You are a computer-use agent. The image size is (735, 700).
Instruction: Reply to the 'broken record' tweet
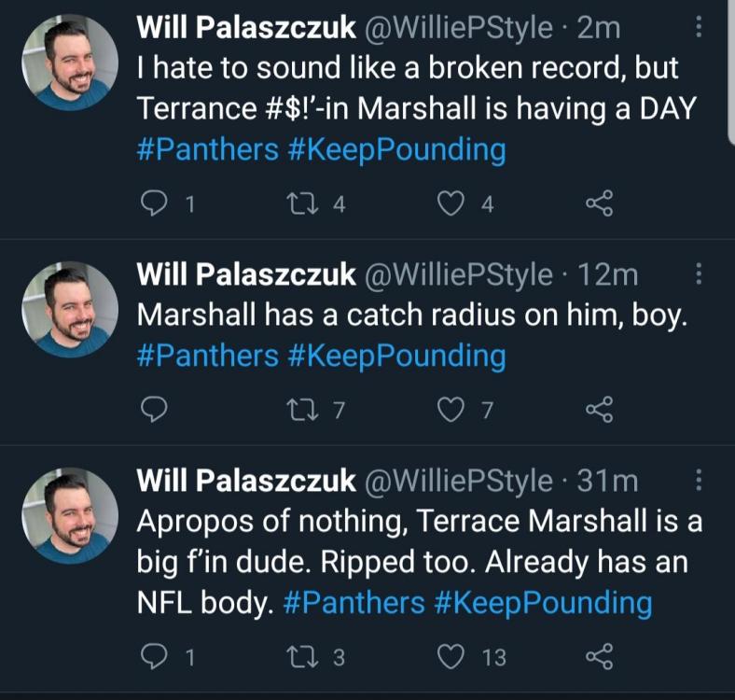(155, 203)
